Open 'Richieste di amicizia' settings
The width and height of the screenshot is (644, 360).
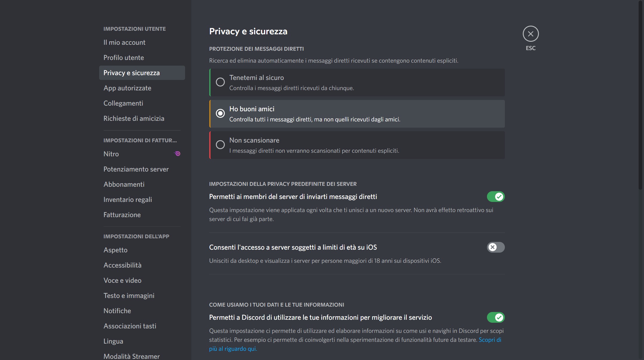coord(134,118)
